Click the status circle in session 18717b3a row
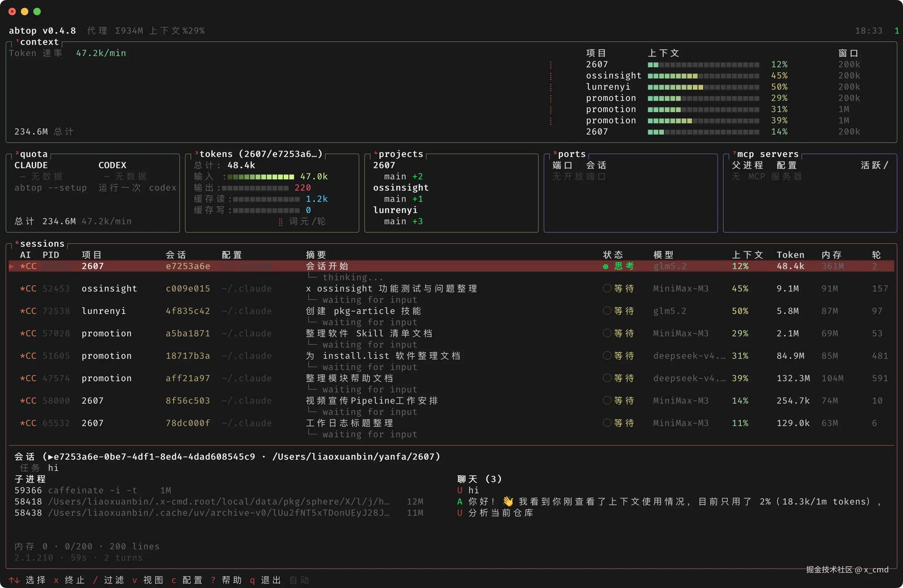 (x=607, y=356)
